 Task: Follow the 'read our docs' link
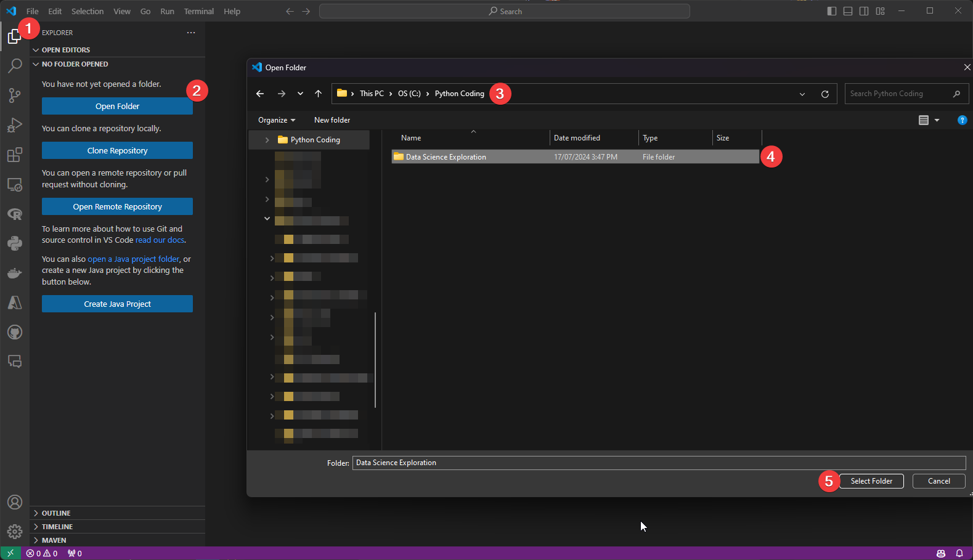click(160, 240)
